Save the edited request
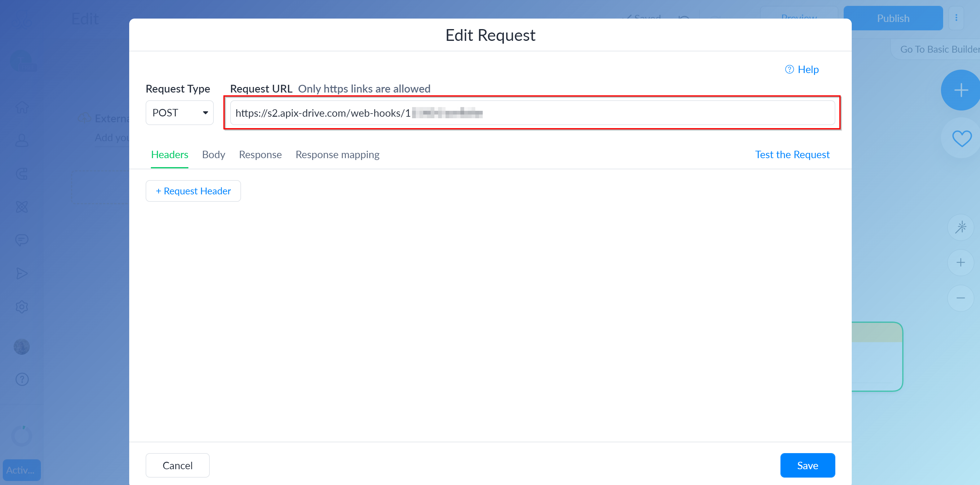 807,465
